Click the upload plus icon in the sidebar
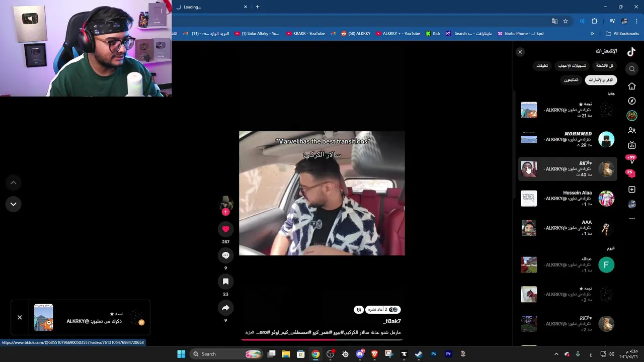The image size is (644, 362). (632, 190)
